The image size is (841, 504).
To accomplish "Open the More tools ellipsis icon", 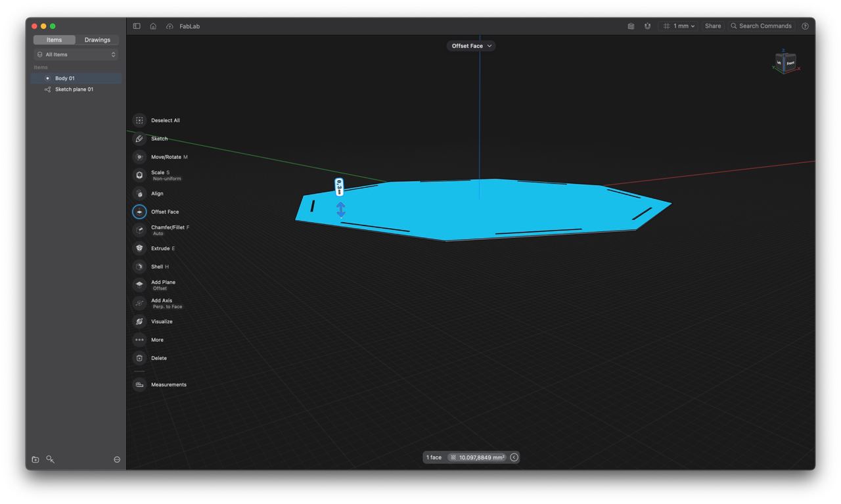I will (x=139, y=340).
